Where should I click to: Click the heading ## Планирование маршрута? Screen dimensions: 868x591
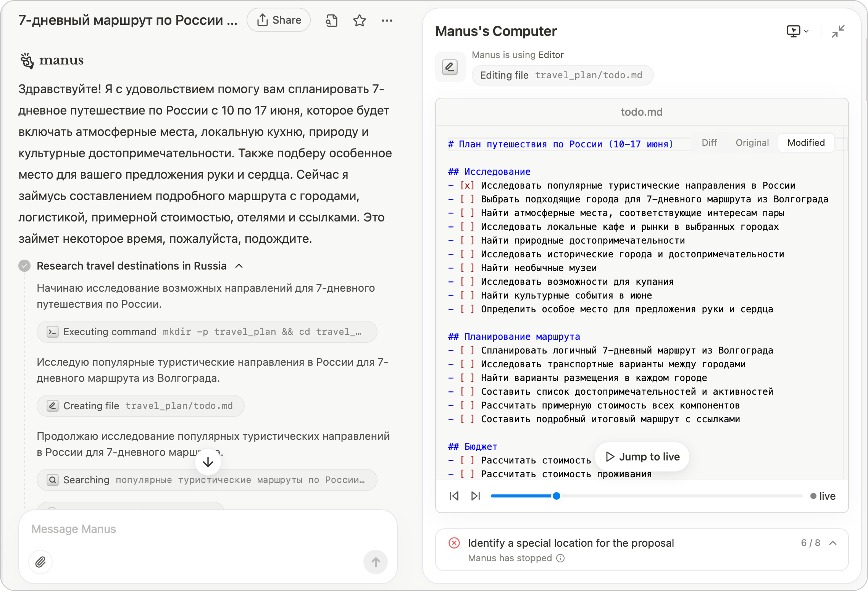tap(514, 337)
